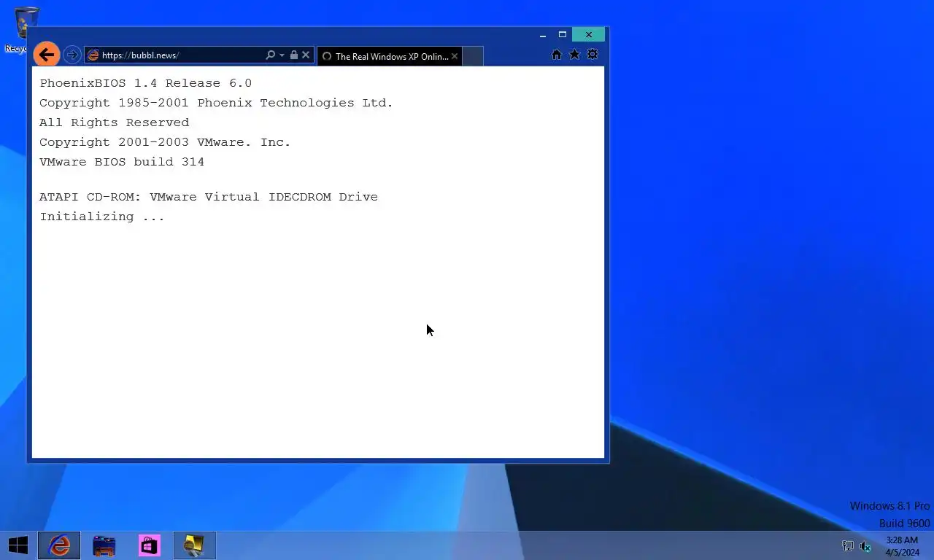The width and height of the screenshot is (934, 560).
Task: Maximize the Internet Explorer window
Action: [x=563, y=35]
